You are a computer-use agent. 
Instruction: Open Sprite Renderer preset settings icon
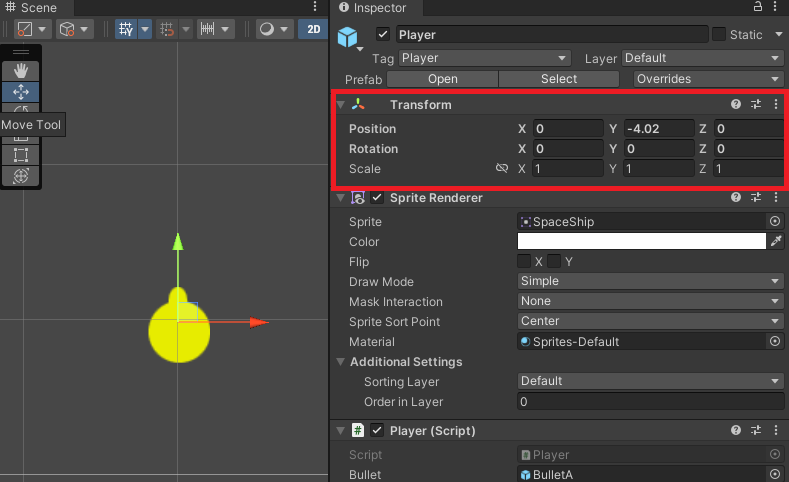(756, 198)
